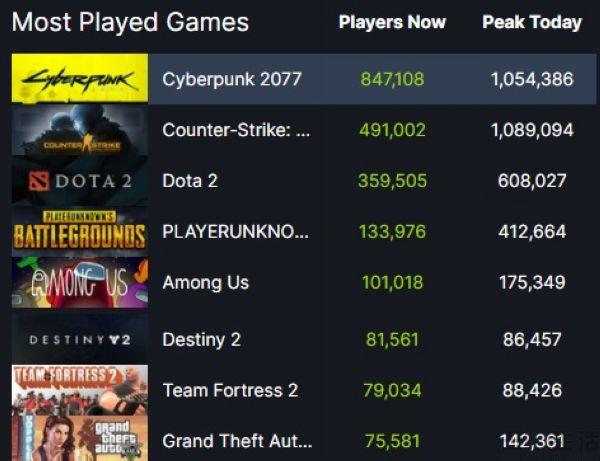Click the Peak Today column header
Viewport: 600px width, 461px height.
pyautogui.click(x=532, y=22)
